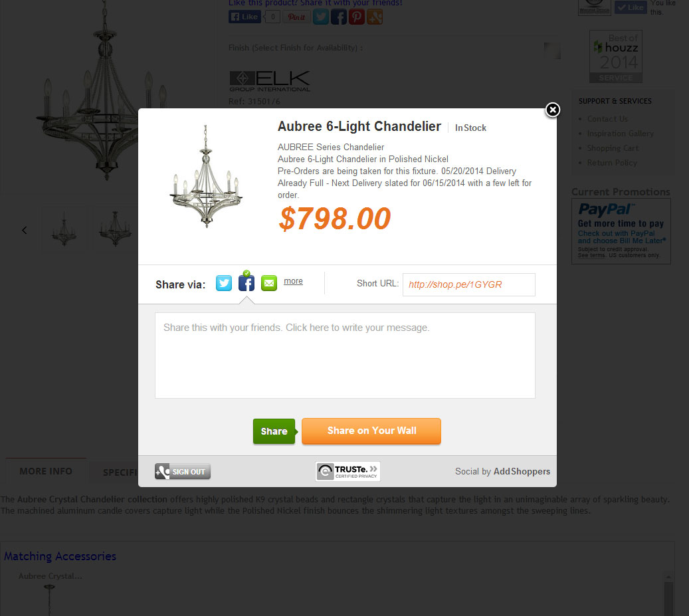Click the Pinterest Pin it button
689x616 pixels.
(296, 17)
